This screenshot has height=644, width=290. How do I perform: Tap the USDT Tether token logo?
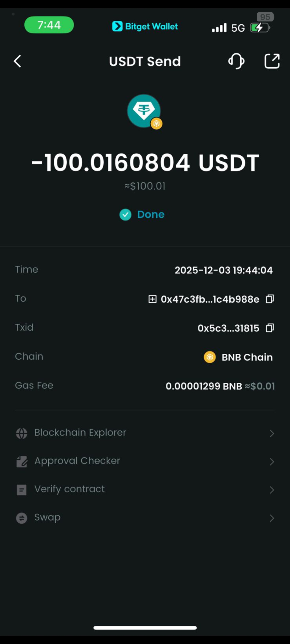(x=144, y=111)
